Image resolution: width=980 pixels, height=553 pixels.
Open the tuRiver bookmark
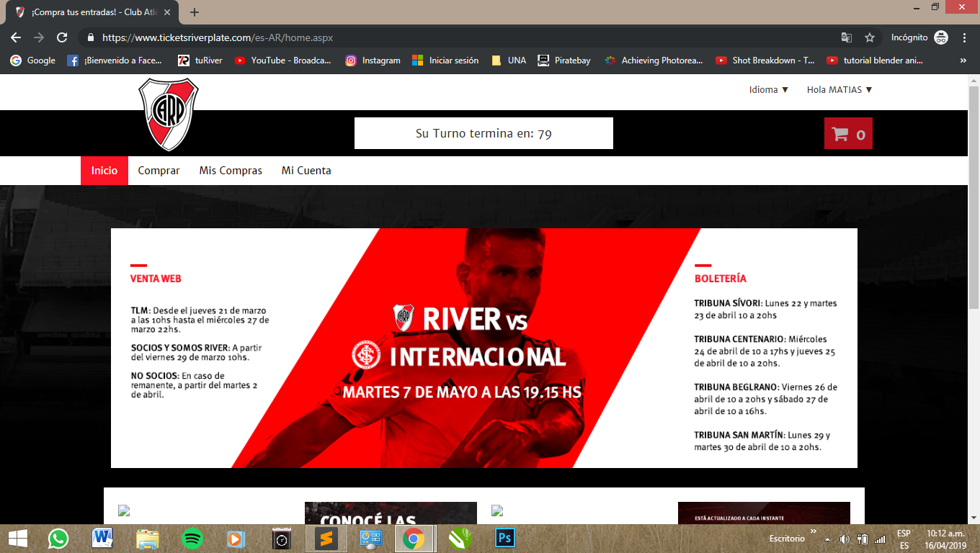200,60
